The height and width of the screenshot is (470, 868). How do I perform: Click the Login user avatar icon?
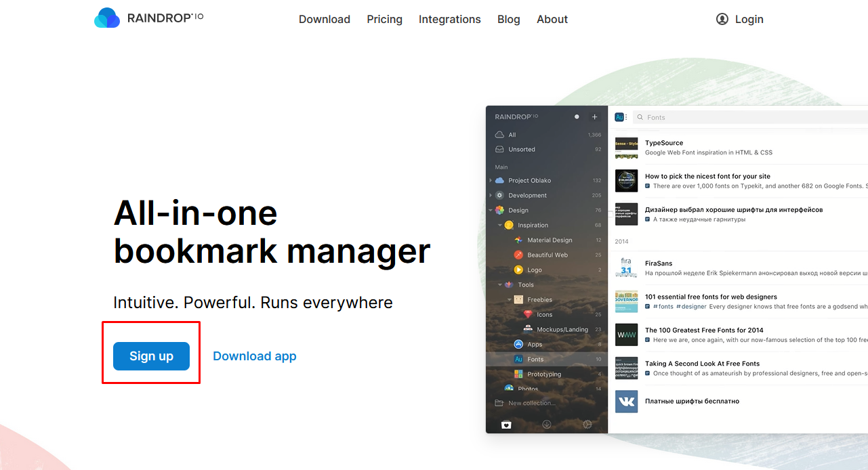(x=722, y=19)
